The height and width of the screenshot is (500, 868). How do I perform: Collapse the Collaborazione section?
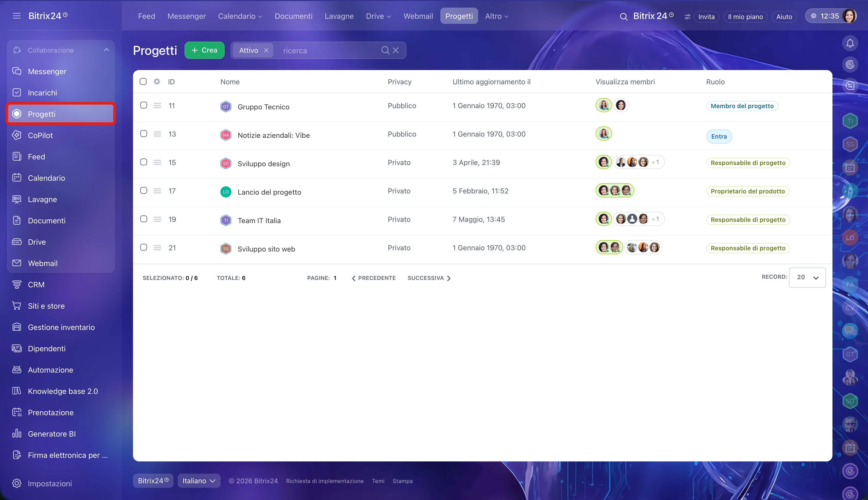(x=106, y=50)
